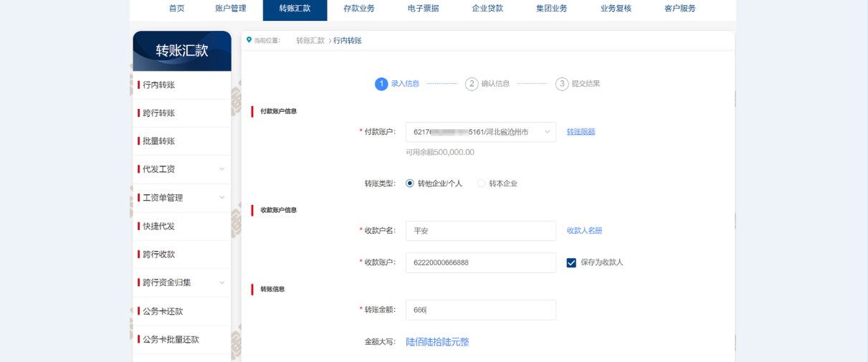
Task: Open the 存款业务 tab
Action: point(359,9)
